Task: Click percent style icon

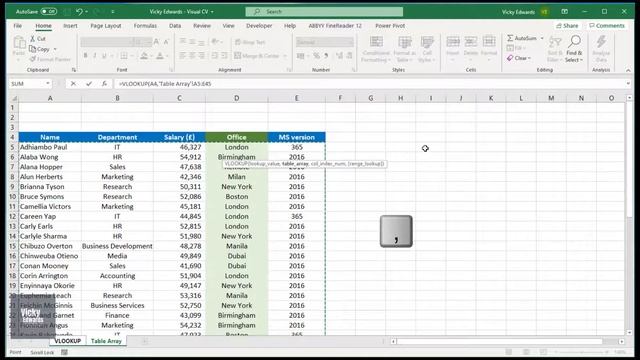Action: pyautogui.click(x=316, y=56)
